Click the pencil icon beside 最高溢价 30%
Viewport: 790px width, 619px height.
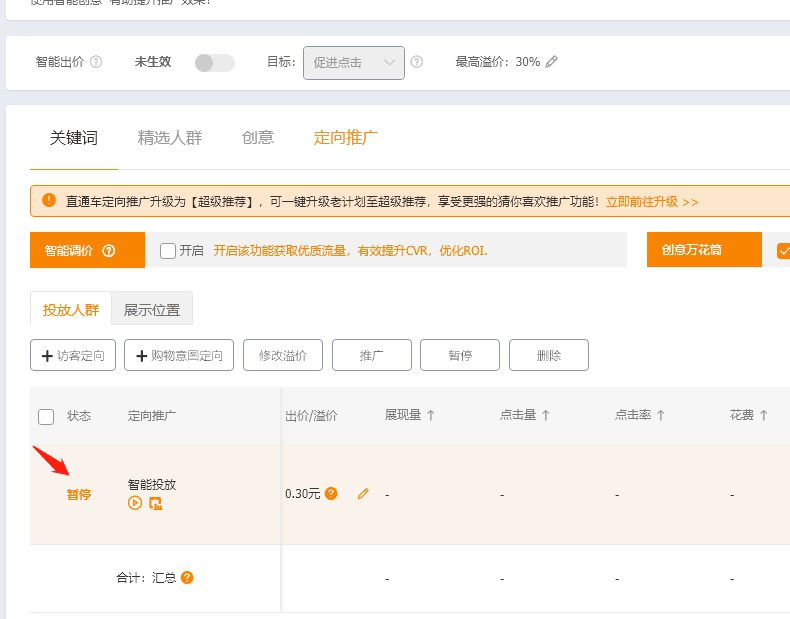point(552,62)
